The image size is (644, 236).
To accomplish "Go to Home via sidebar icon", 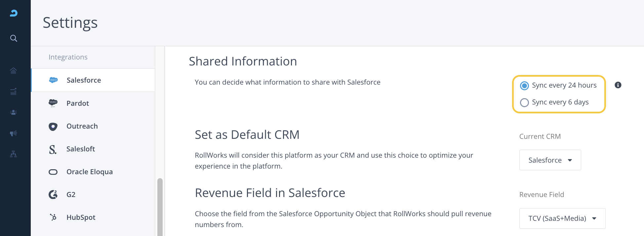I will (x=14, y=71).
